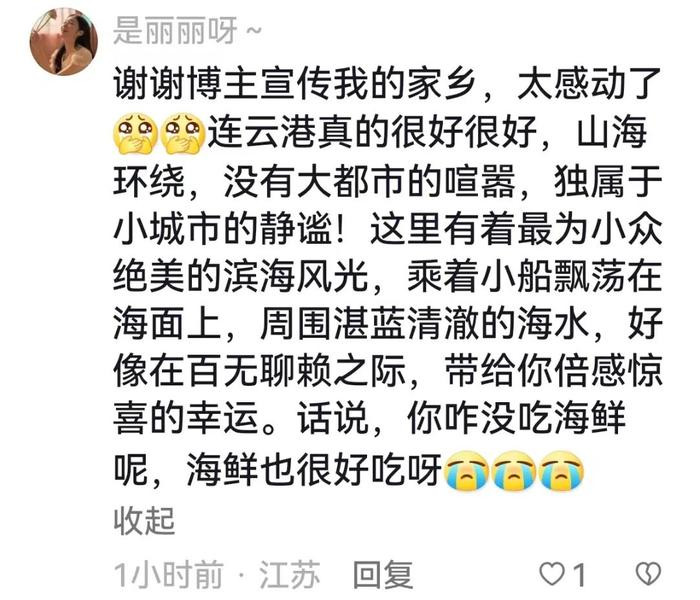The width and height of the screenshot is (700, 600).
Task: Click the 江苏 location label
Action: [x=290, y=575]
